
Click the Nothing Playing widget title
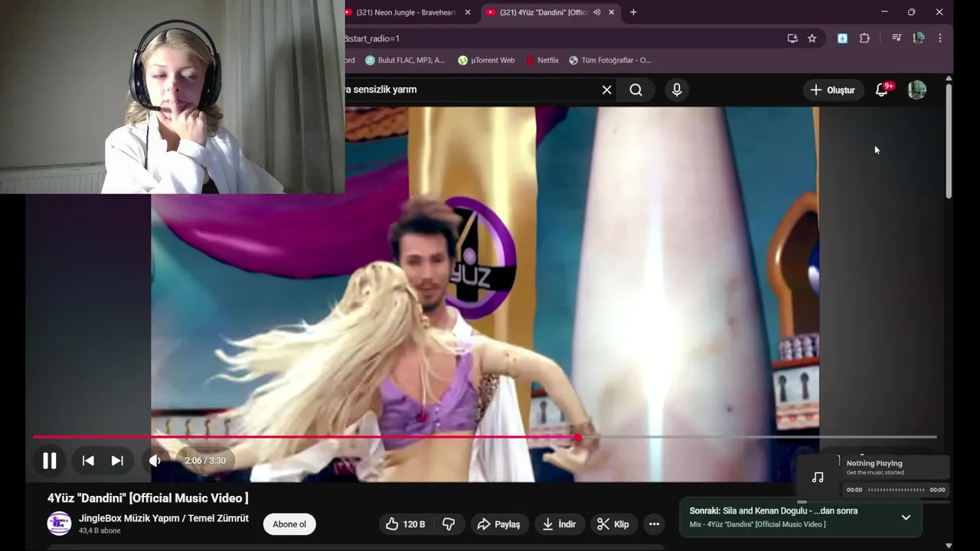coord(874,463)
